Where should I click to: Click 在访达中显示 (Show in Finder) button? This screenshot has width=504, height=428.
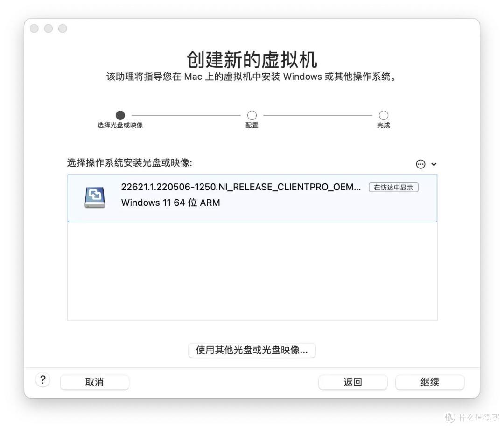tap(393, 188)
